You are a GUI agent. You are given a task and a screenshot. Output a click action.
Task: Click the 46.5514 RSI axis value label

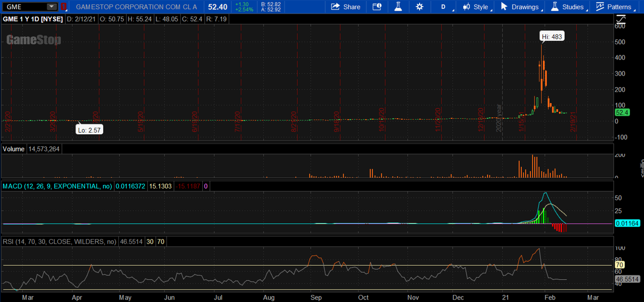tap(627, 279)
